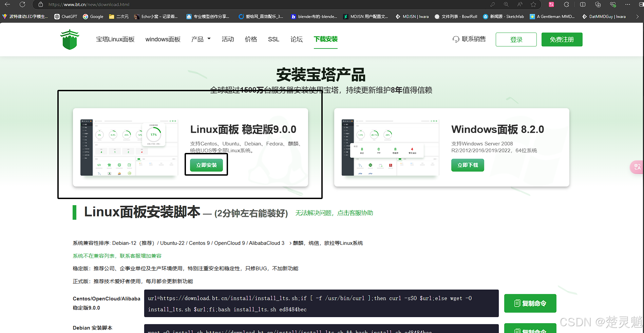This screenshot has width=644, height=333.
Task: Open the MDJSN 用户配置文 bookmark
Action: (x=366, y=16)
